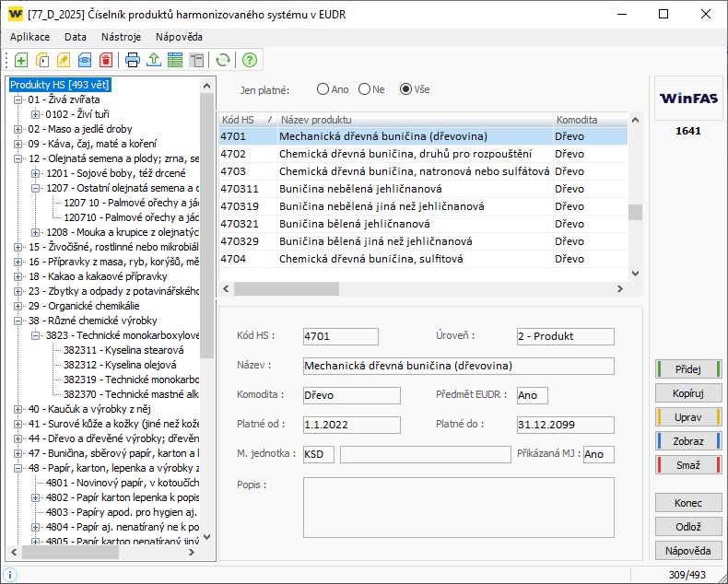Select the 'Ne' radio button for Jen platné
728x584 pixels.
(x=365, y=89)
